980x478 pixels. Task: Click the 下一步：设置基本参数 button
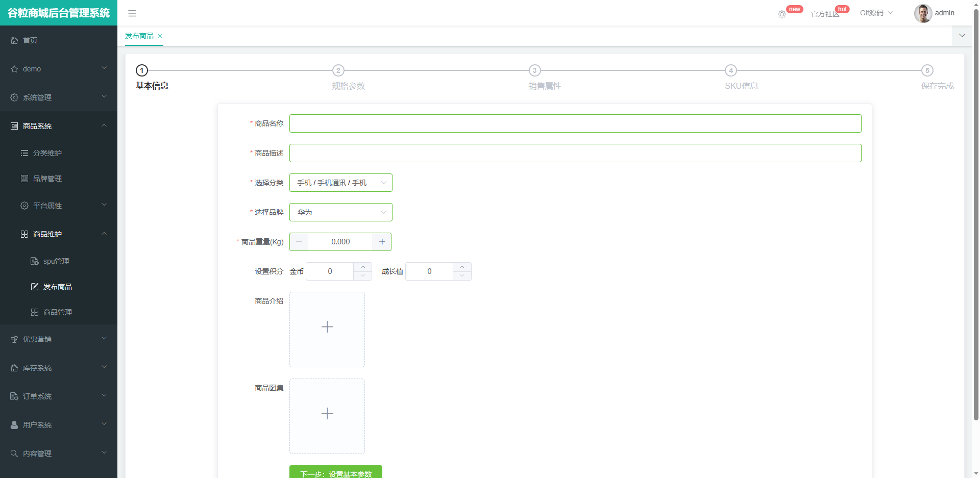[336, 472]
